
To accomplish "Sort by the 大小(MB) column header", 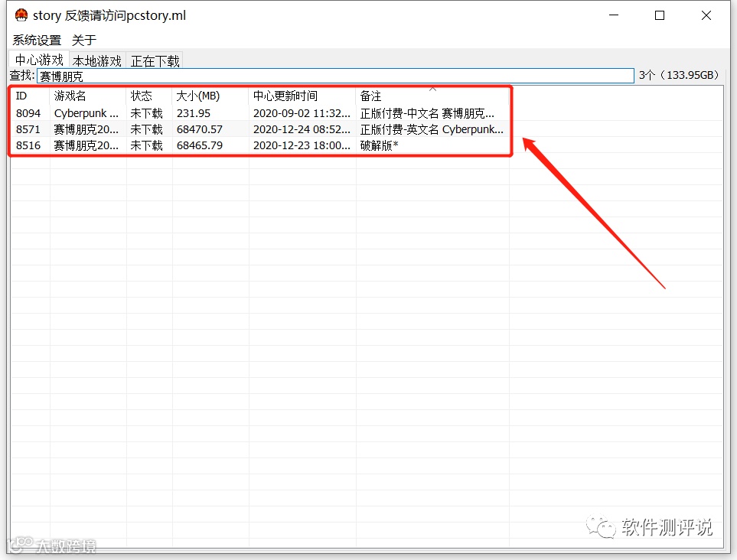I will (210, 96).
